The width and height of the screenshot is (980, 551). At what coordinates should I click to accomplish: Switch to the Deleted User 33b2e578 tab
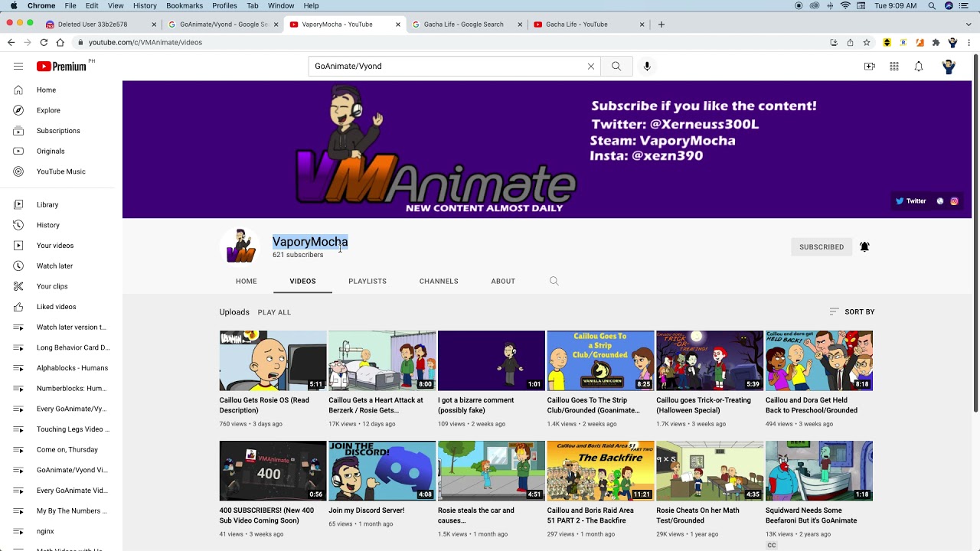100,24
